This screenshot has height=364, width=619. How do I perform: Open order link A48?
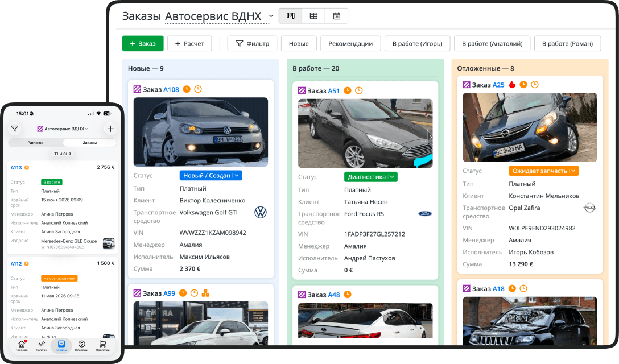point(333,295)
